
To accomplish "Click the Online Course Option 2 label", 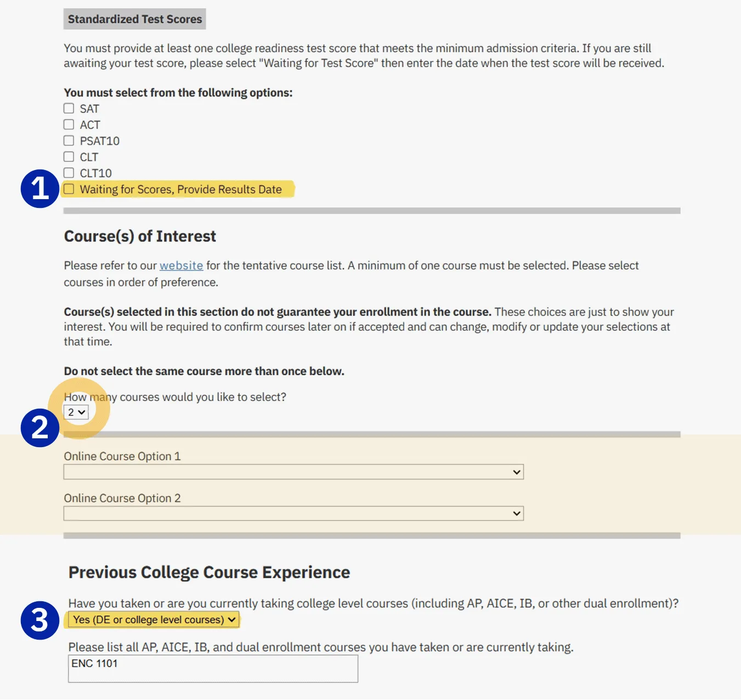I will click(x=122, y=498).
